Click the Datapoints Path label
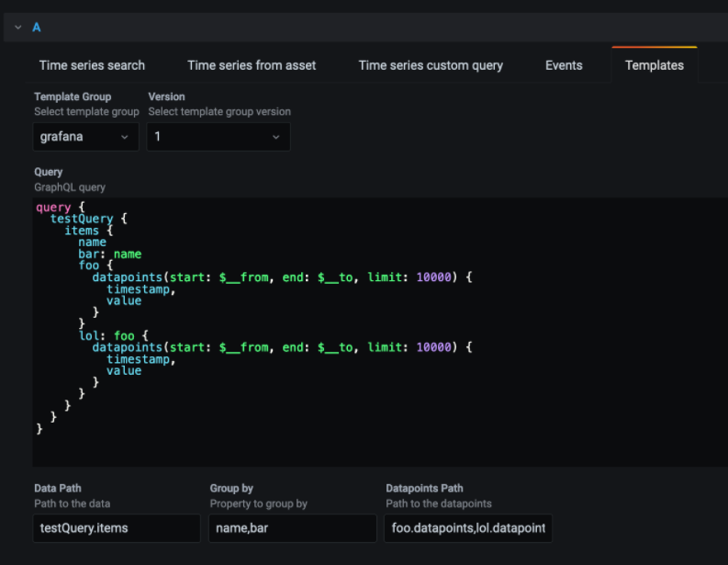The height and width of the screenshot is (565, 728). [424, 489]
